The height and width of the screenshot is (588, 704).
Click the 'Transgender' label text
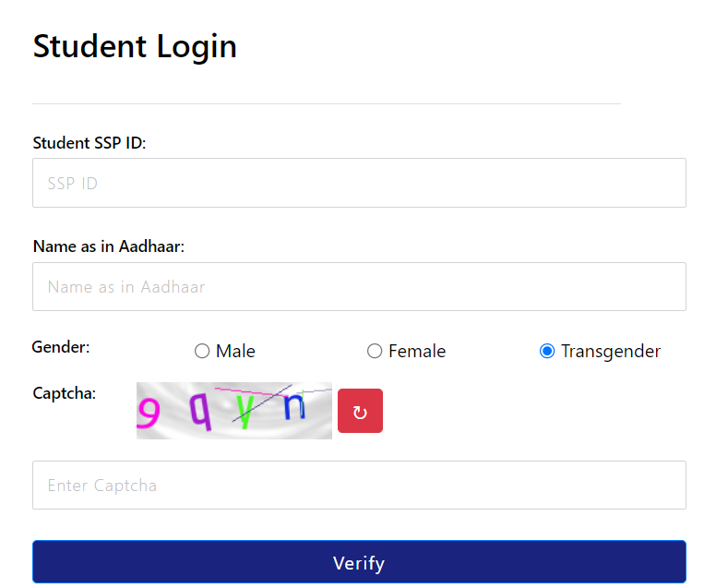tap(611, 352)
